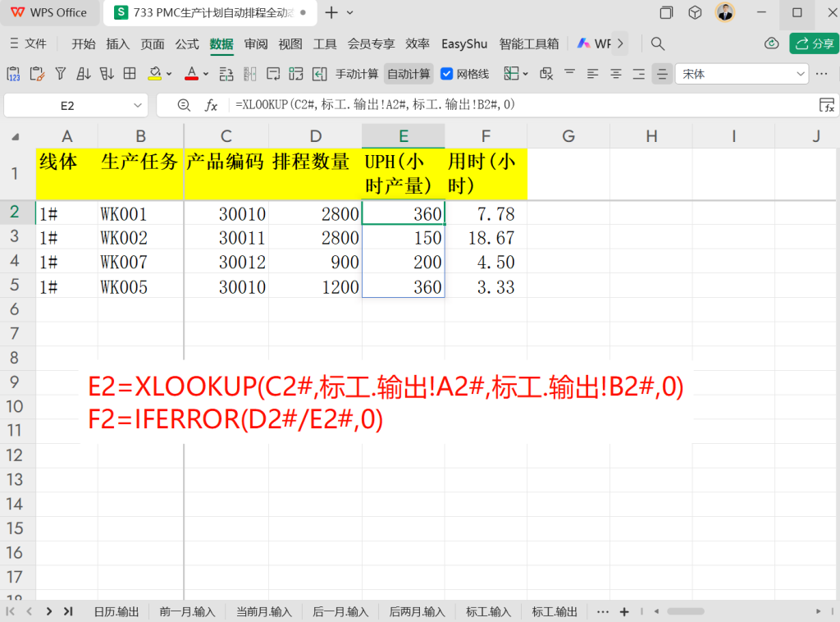840x622 pixels.
Task: Align text to top icon
Action: click(569, 73)
